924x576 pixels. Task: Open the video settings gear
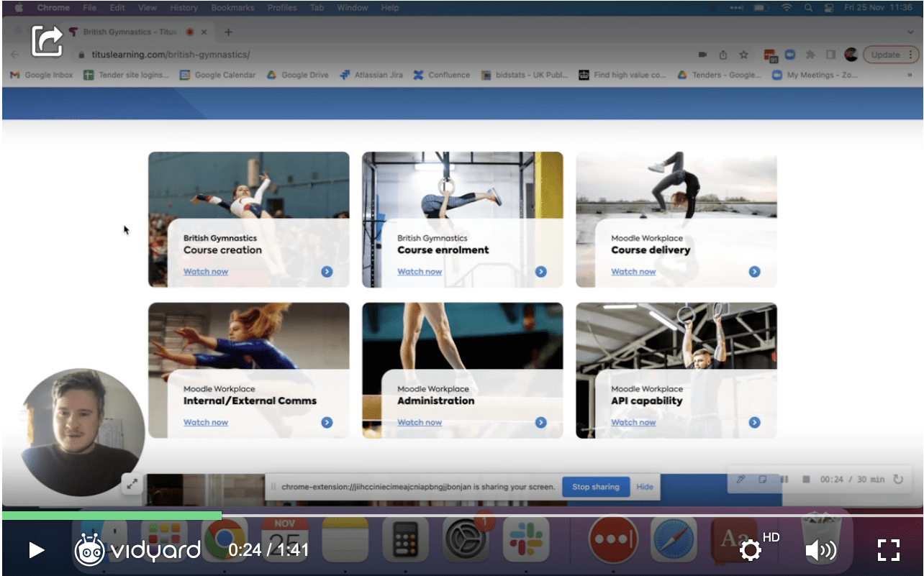[750, 550]
